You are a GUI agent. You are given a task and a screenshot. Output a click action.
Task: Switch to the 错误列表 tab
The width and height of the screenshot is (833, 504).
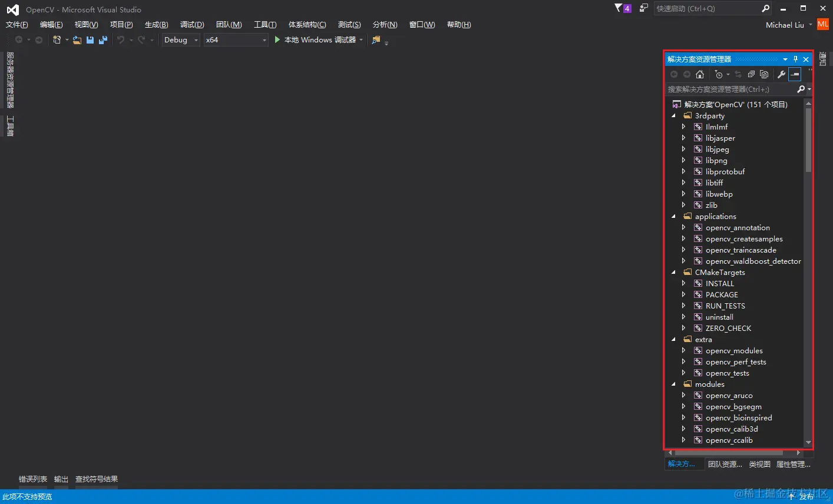[x=33, y=479]
